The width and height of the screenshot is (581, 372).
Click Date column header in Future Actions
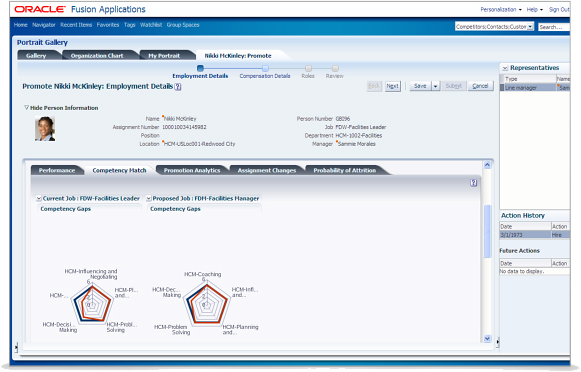[x=525, y=263]
